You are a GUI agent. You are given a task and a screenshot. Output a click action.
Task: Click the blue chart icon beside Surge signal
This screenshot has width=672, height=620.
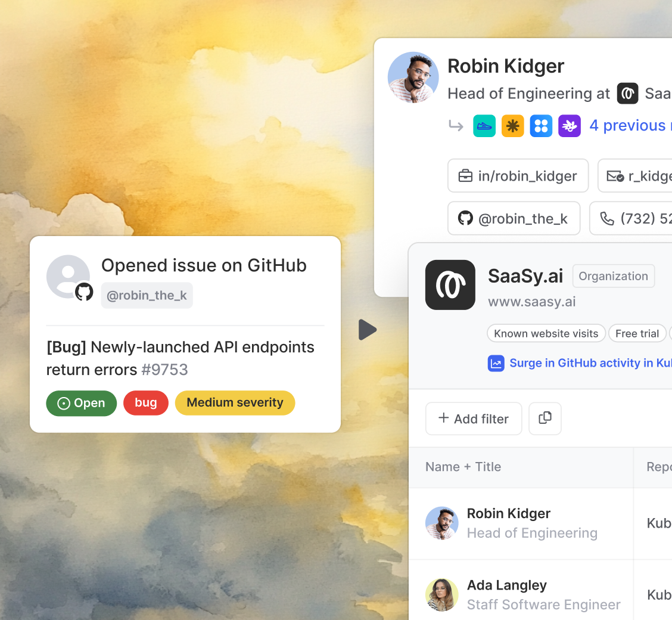496,363
